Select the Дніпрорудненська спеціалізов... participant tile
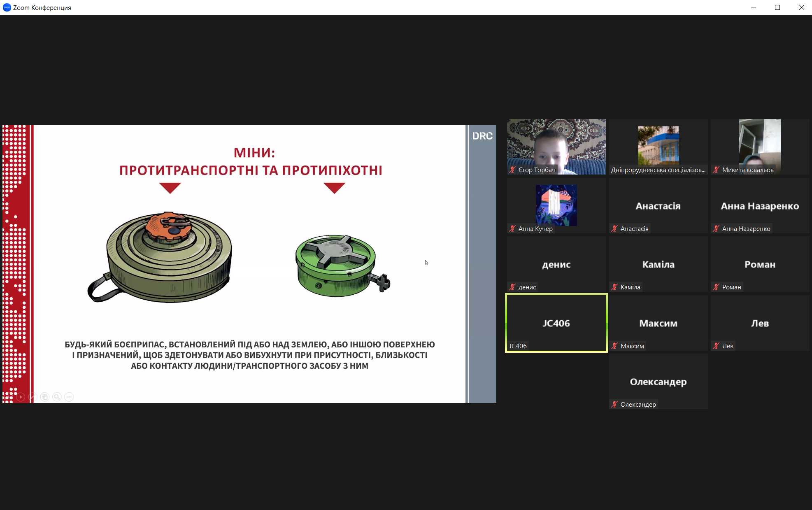The image size is (812, 510). coord(658,146)
